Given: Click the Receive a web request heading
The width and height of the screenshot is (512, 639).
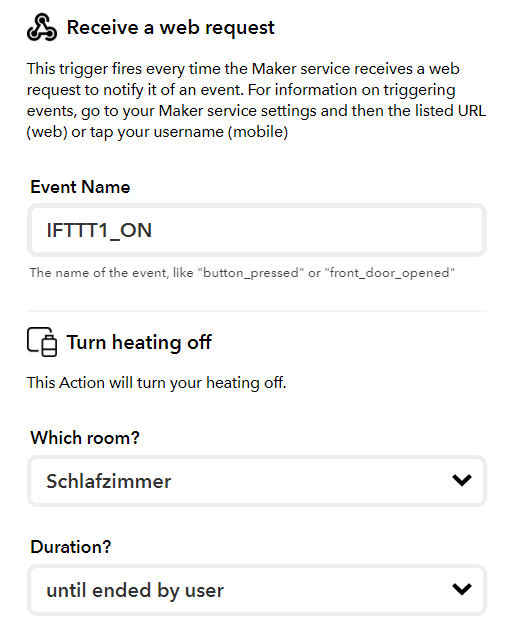Looking at the screenshot, I should coord(170,28).
